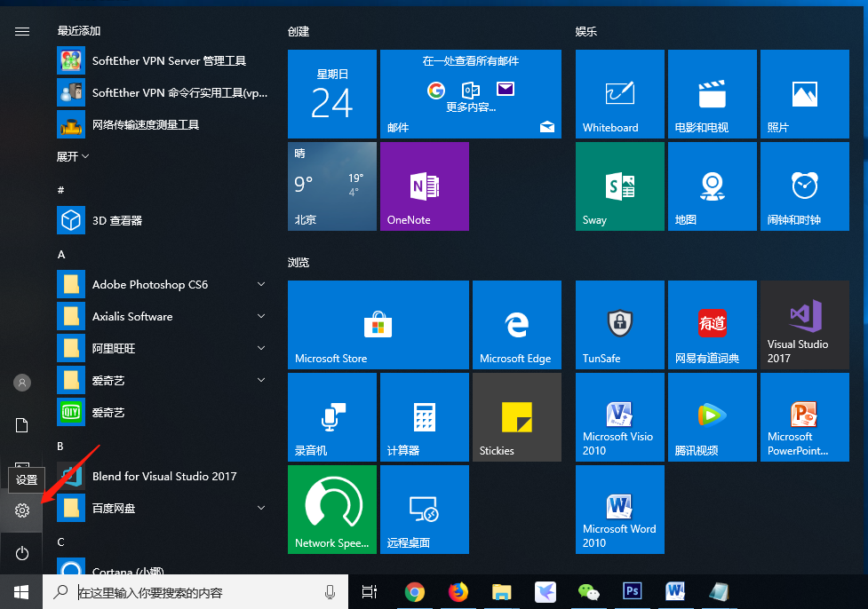The height and width of the screenshot is (609, 868).
Task: Open the 计算器 calculator tile
Action: click(x=425, y=417)
